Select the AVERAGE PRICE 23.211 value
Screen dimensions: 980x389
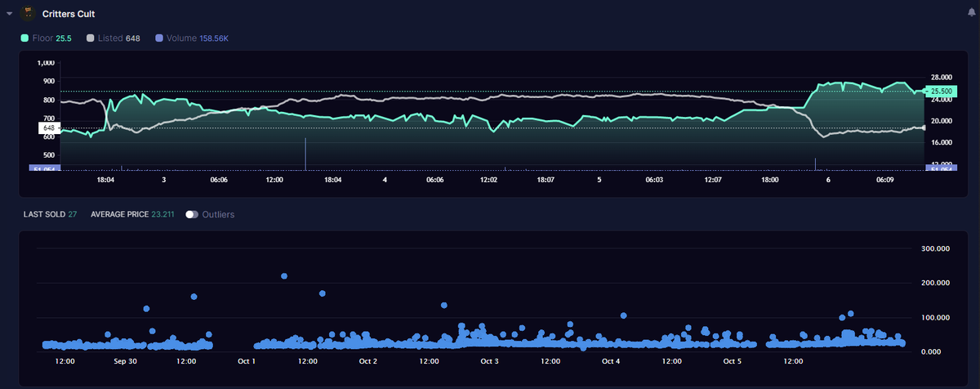pyautogui.click(x=132, y=214)
